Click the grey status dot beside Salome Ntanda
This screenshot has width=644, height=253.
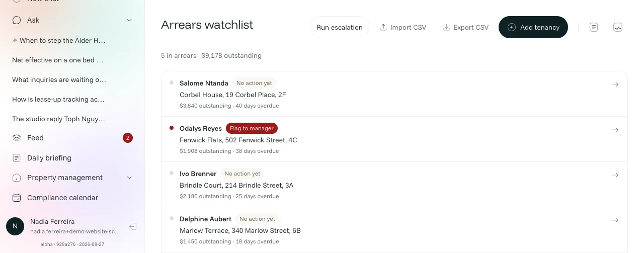coord(172,82)
